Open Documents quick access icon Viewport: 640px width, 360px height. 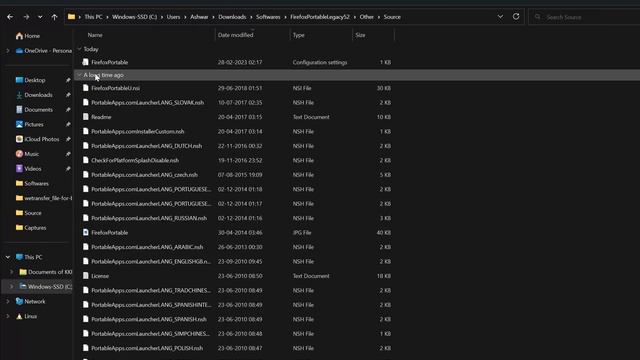pyautogui.click(x=19, y=109)
